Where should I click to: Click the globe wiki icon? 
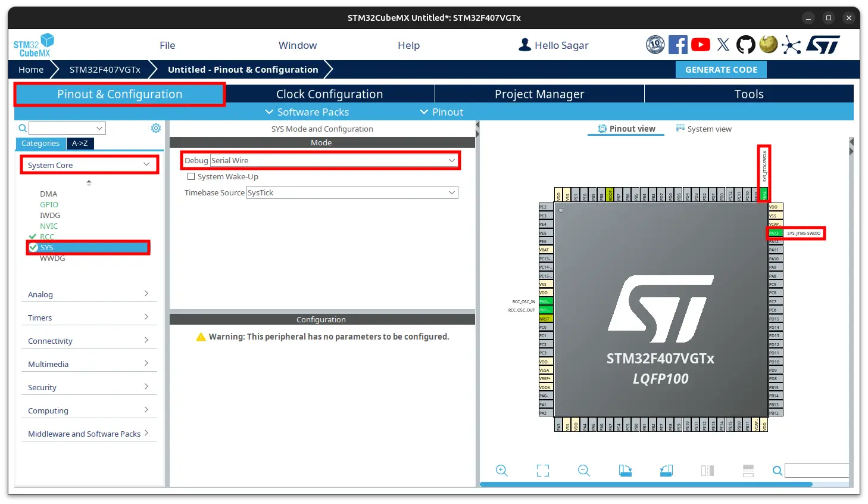[768, 44]
